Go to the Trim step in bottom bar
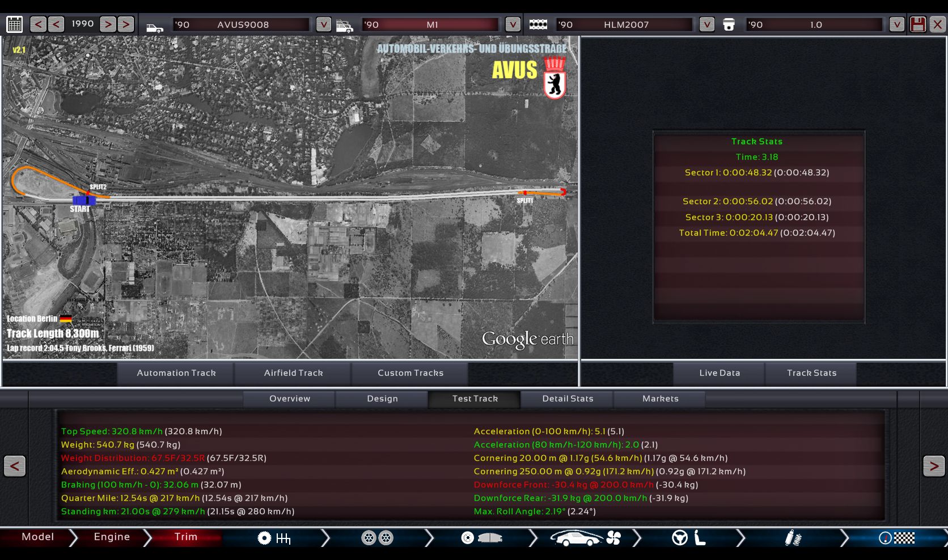948x560 pixels. (x=186, y=537)
